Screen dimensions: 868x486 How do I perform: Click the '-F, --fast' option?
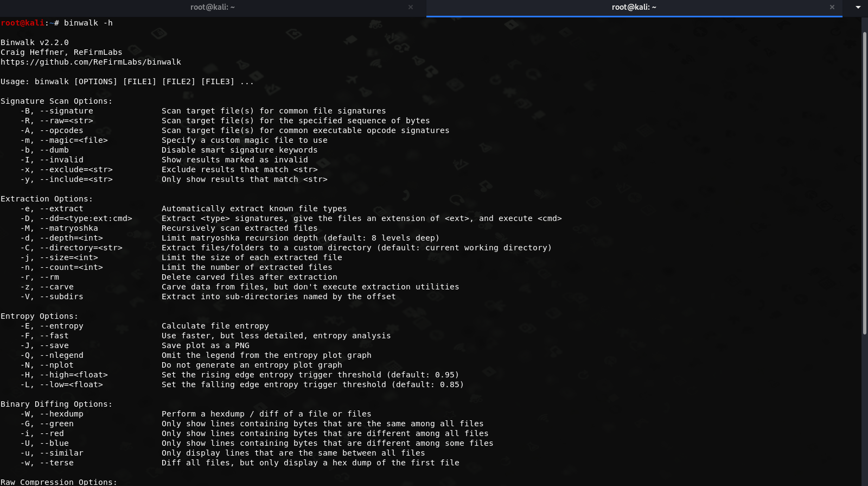pos(44,336)
